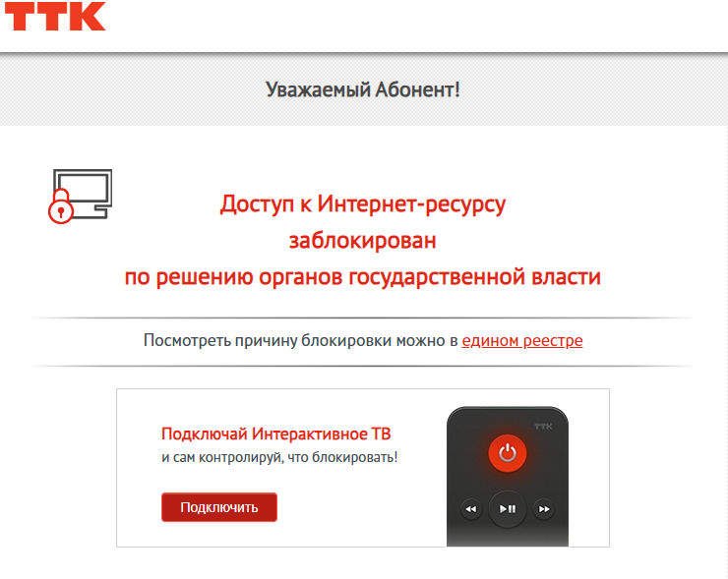Click the red word "заблокирован"

coord(363,241)
